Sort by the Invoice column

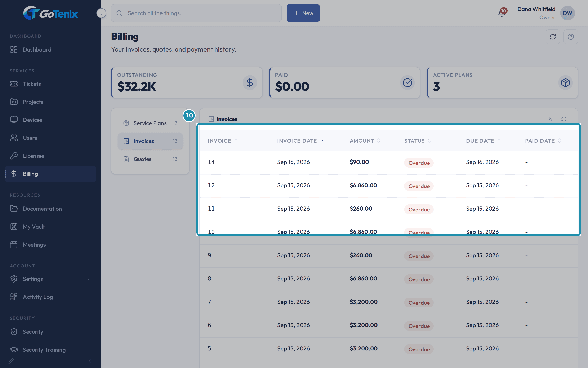point(223,141)
